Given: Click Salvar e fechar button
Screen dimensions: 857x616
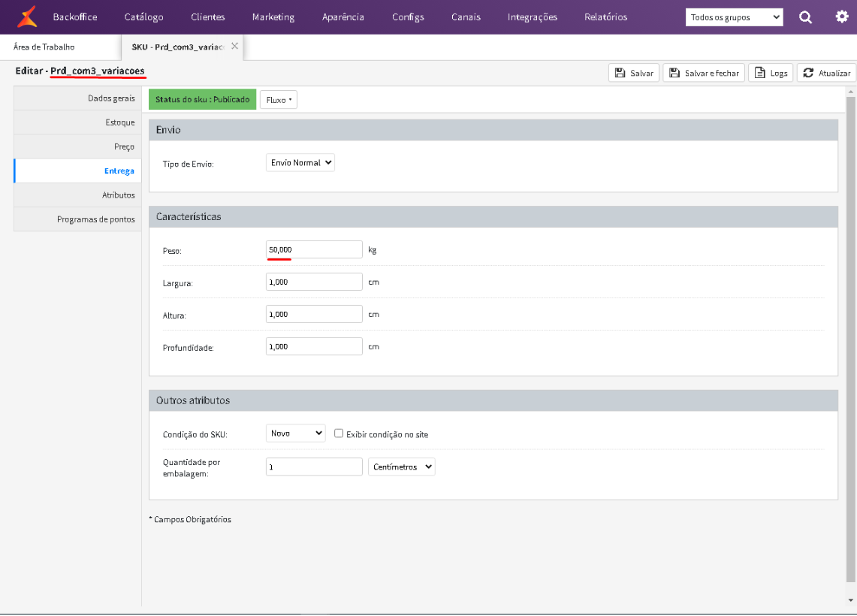Looking at the screenshot, I should (x=704, y=73).
